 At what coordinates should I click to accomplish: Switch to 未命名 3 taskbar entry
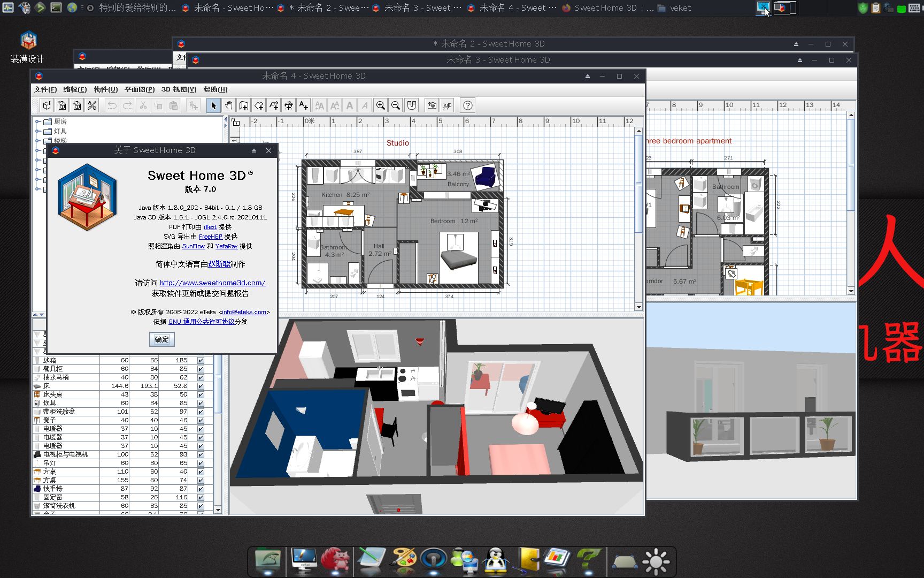coord(417,8)
